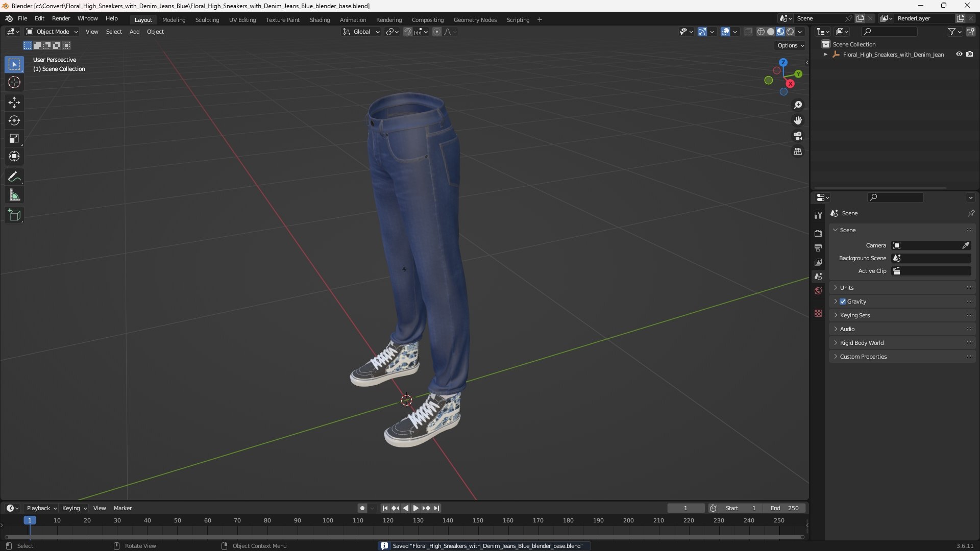
Task: Open the timeline Playback popover
Action: tap(41, 508)
